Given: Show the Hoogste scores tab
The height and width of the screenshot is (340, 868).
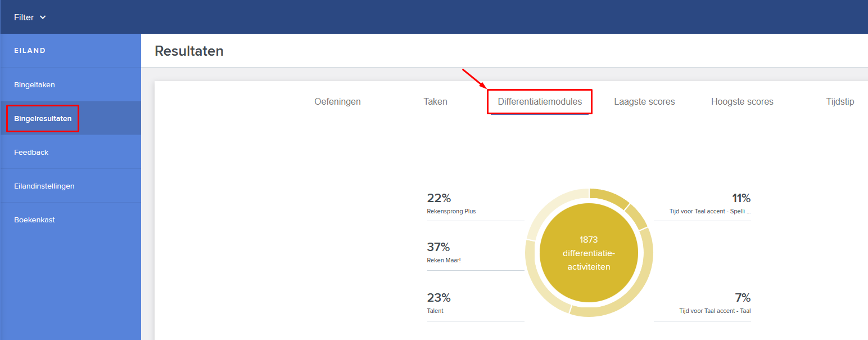Looking at the screenshot, I should tap(742, 102).
